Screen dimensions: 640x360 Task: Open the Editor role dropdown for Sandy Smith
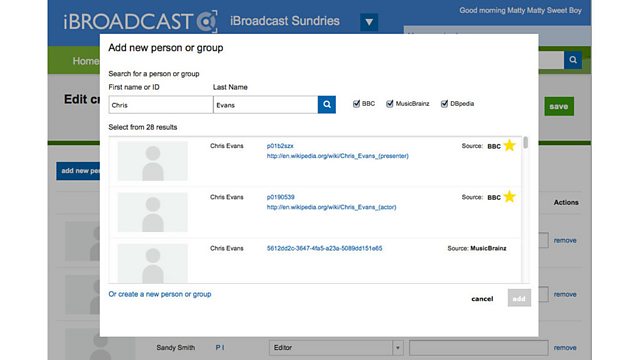[335, 348]
